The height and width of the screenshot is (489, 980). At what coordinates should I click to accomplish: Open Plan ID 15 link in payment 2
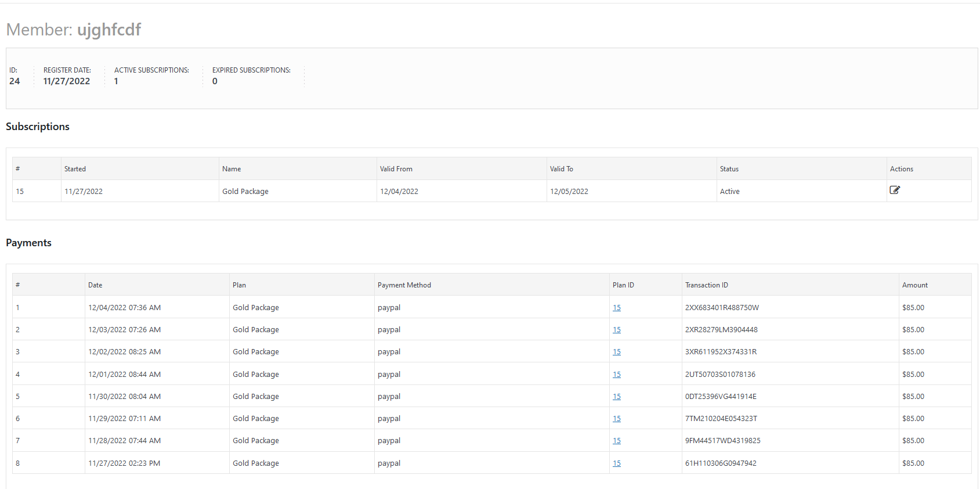pyautogui.click(x=617, y=330)
